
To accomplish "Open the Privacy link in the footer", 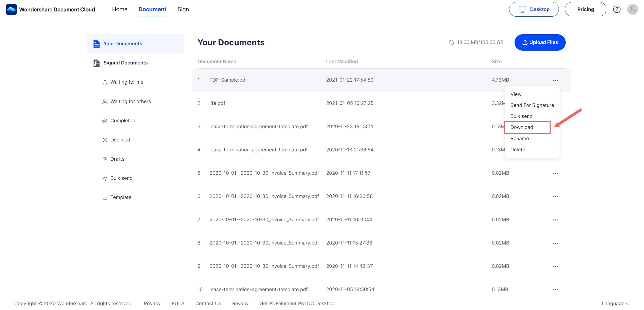I will coord(152,304).
